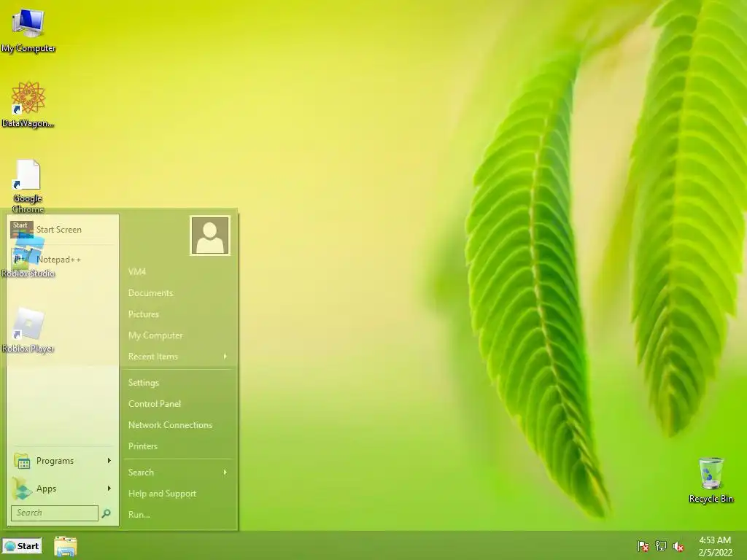The height and width of the screenshot is (560, 747).
Task: Click the muted volume tray icon
Action: tap(678, 546)
